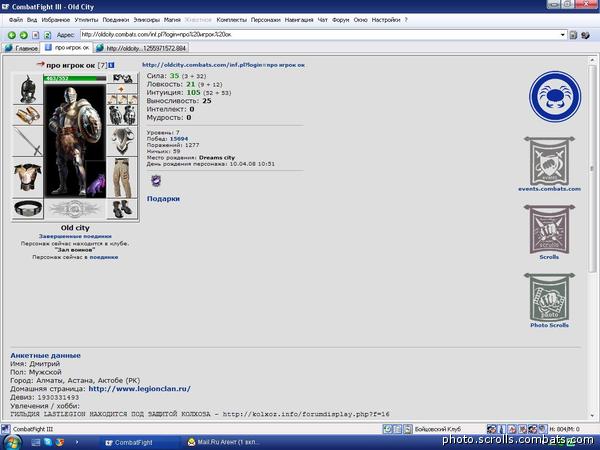This screenshot has width=600, height=450.
Task: Open the Файл menu
Action: point(16,20)
